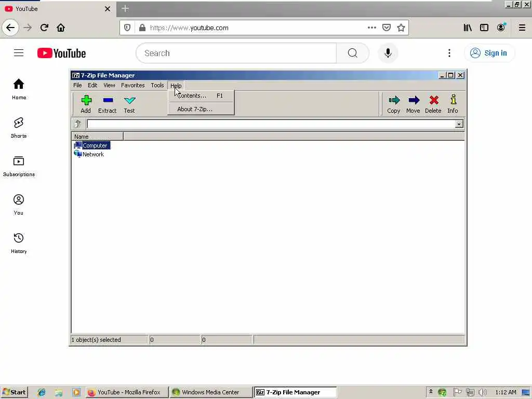Switch to YouTube - Mozilla Firefox taskbar button
Screen dimensions: 532x399
[127, 392]
